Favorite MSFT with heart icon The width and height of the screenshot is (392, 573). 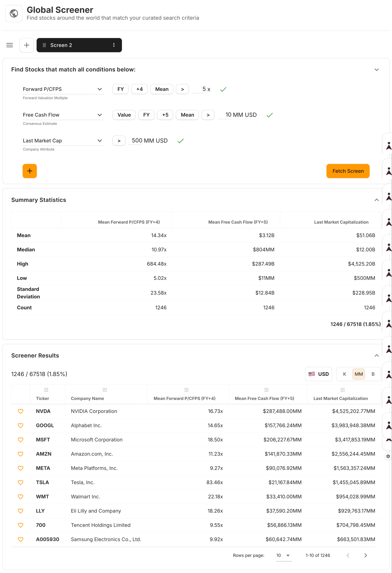20,440
